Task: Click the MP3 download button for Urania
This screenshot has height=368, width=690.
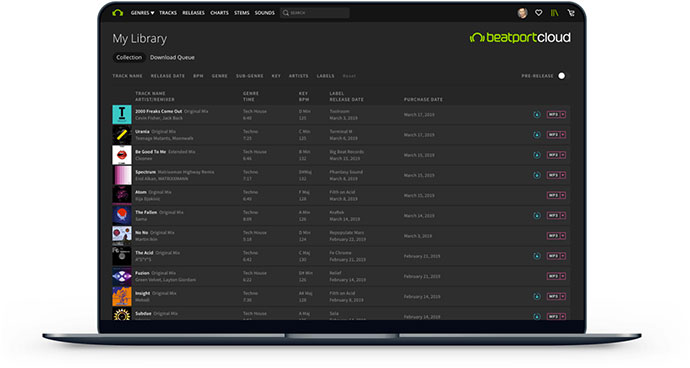Action: 553,135
